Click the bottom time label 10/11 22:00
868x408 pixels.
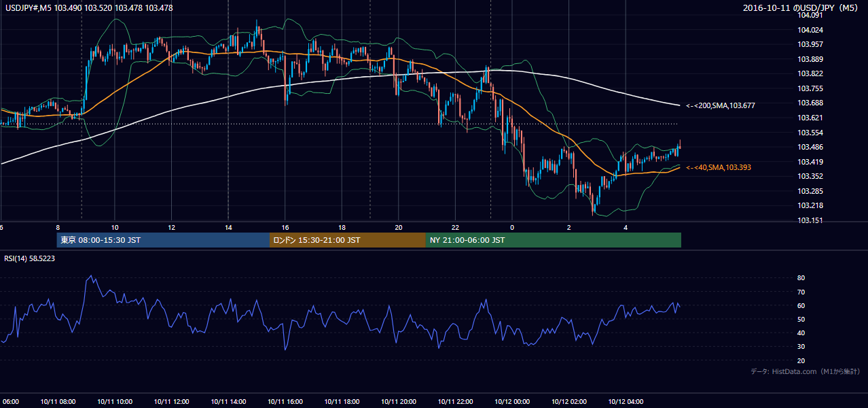[x=455, y=402]
